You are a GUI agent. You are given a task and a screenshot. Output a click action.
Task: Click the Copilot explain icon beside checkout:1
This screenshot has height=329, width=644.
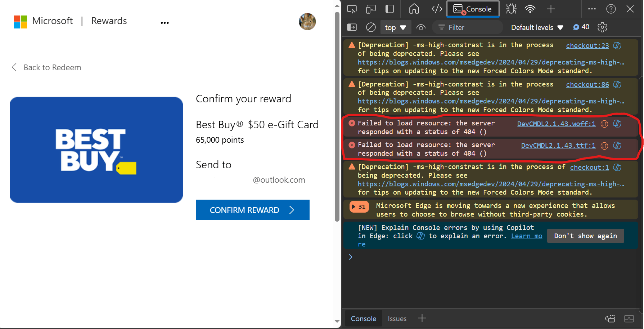(x=617, y=167)
